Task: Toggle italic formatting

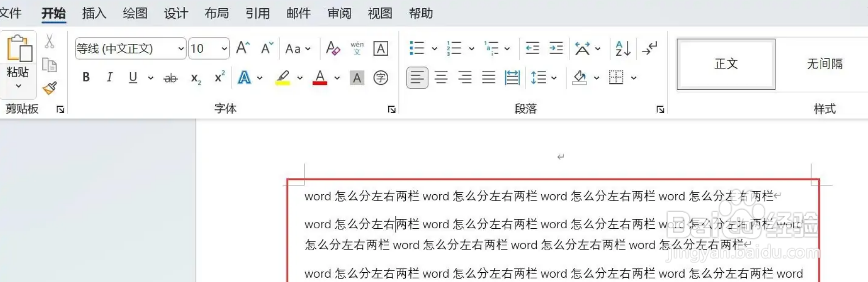Action: click(110, 78)
